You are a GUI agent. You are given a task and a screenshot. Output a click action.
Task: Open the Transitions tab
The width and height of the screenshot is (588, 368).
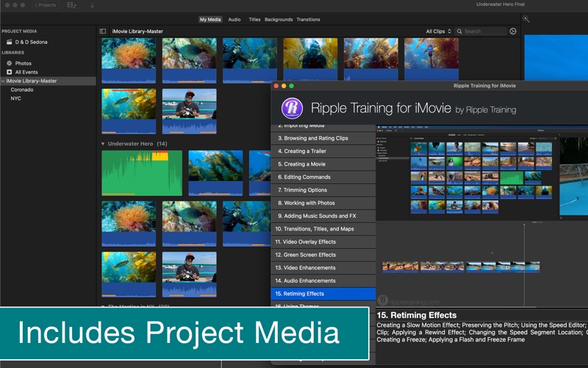pos(308,20)
